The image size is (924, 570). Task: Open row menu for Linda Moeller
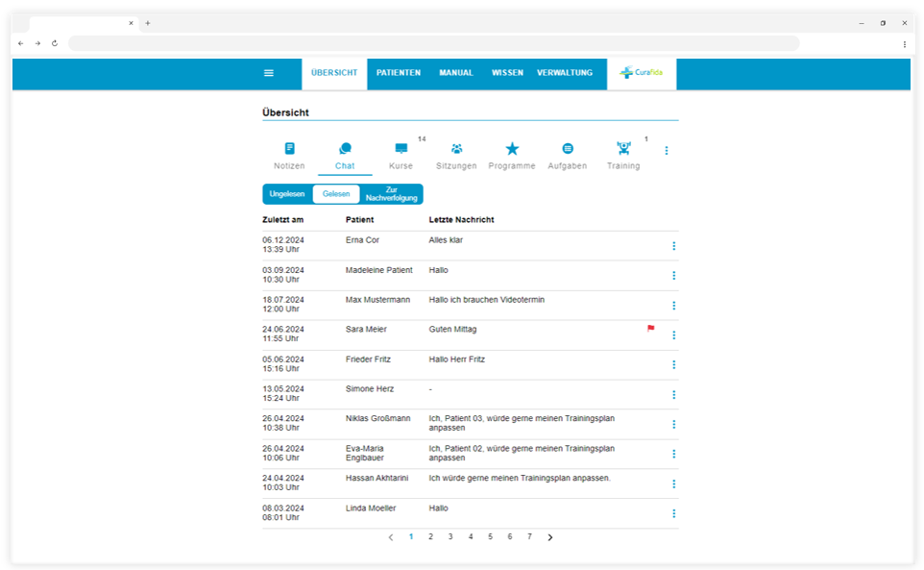coord(673,513)
